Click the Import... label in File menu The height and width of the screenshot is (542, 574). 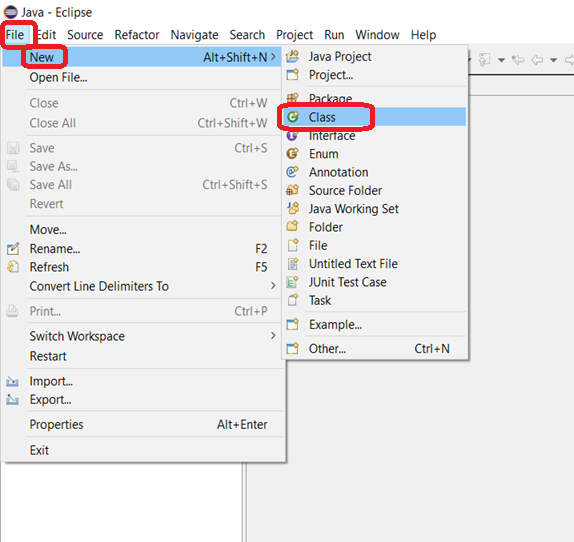tap(51, 381)
